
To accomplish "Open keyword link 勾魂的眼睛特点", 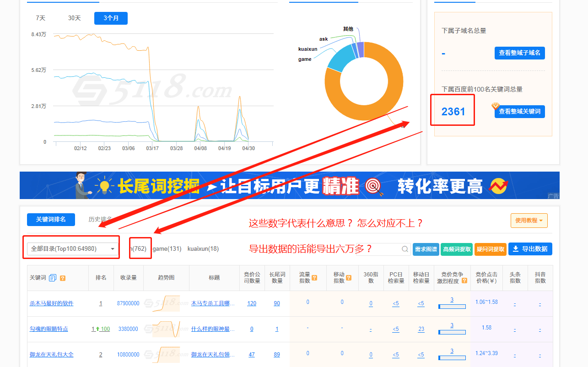I will pyautogui.click(x=49, y=329).
